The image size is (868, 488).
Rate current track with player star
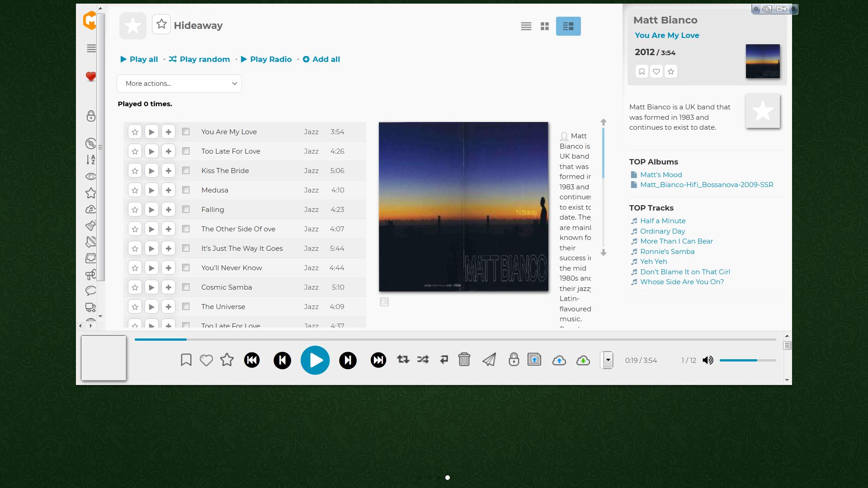click(227, 360)
